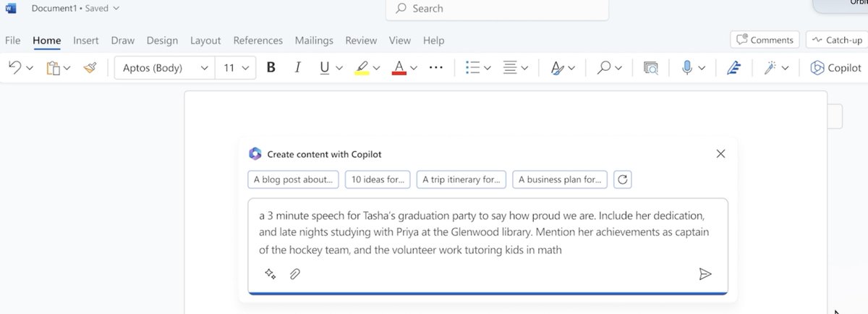Click the Undo arrow icon
The image size is (868, 314).
click(x=14, y=67)
